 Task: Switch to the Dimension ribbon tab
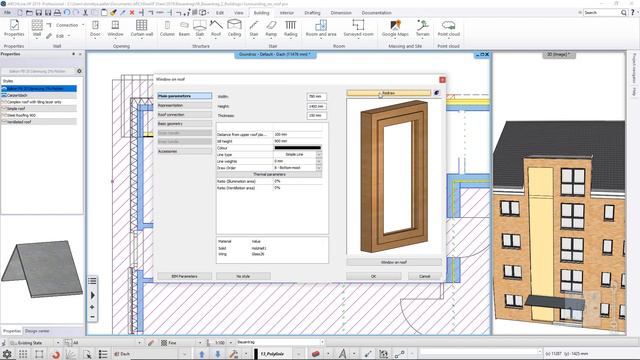tap(341, 13)
